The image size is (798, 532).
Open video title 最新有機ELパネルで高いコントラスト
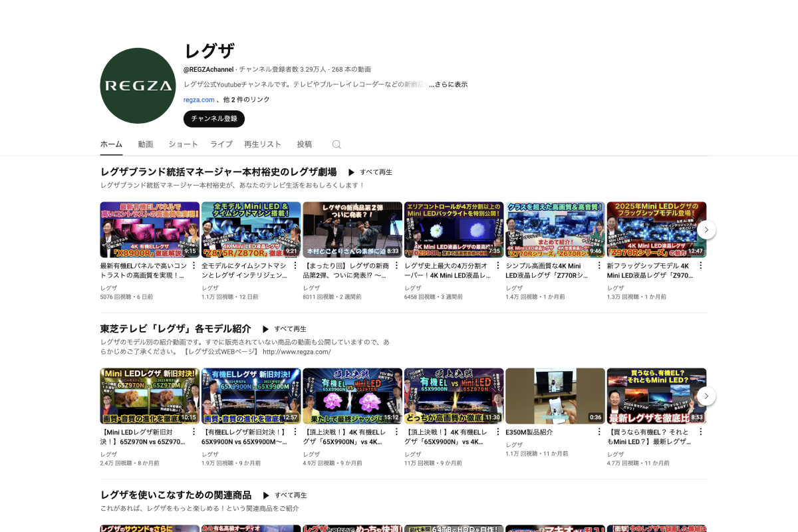(x=143, y=271)
